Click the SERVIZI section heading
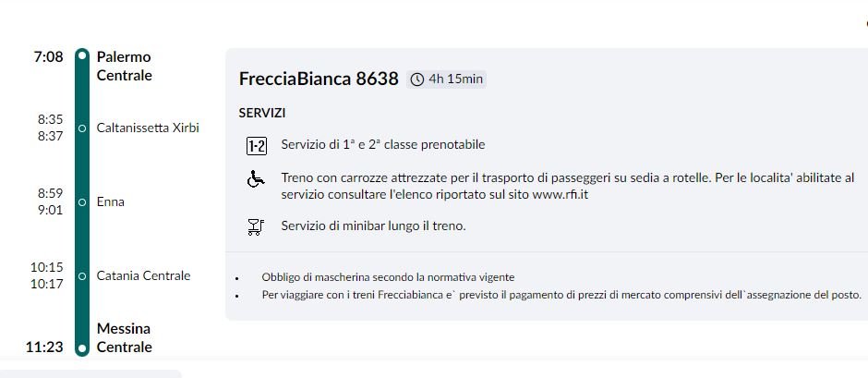 261,113
